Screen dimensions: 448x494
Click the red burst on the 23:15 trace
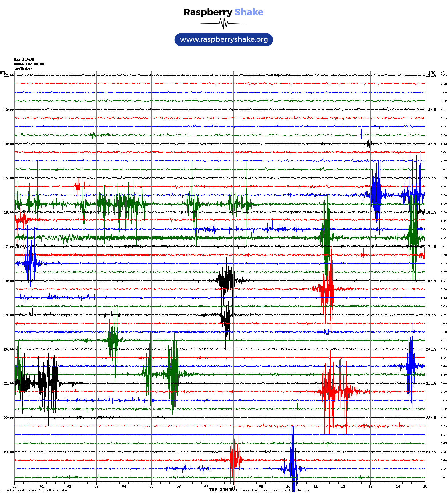tap(235, 460)
